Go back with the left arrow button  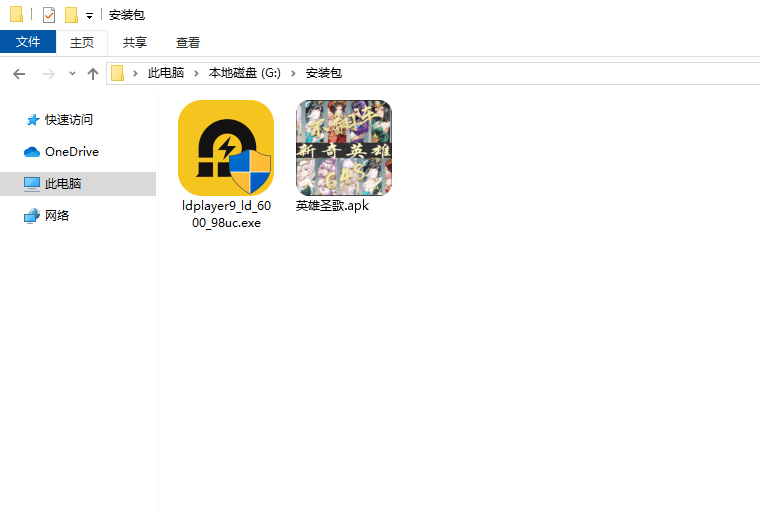coord(19,74)
